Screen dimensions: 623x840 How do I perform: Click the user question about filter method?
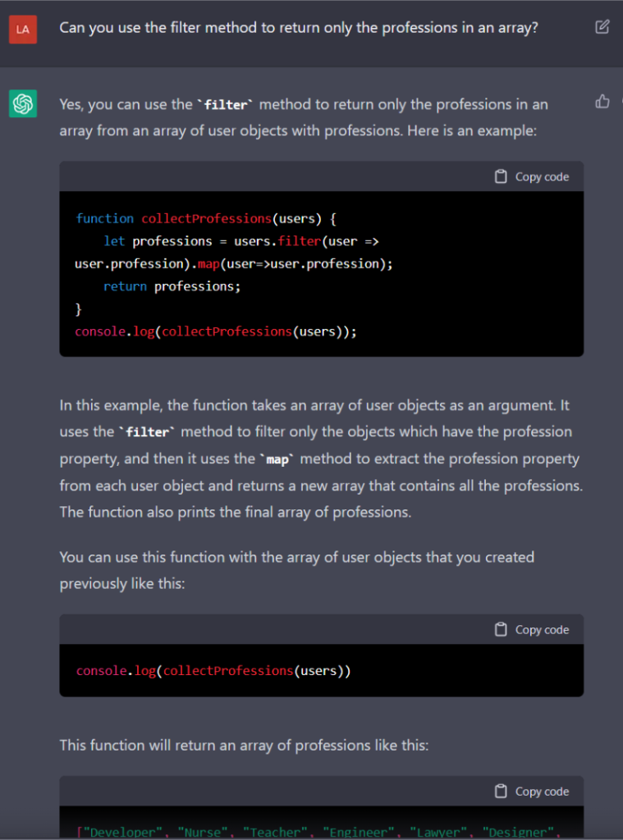[299, 28]
